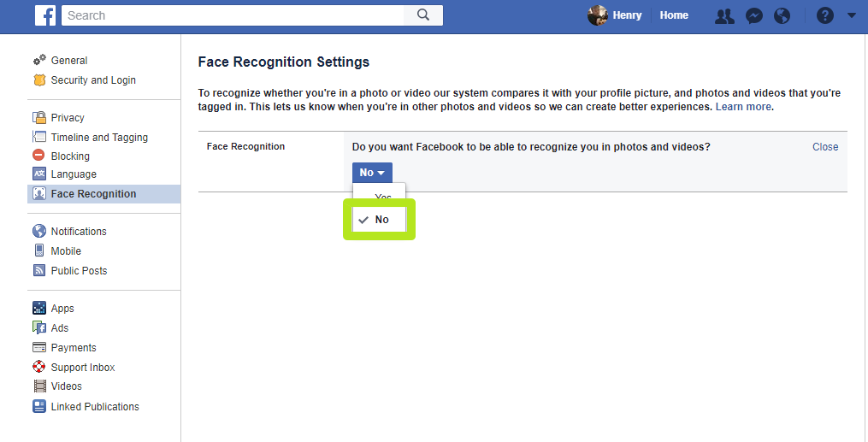Click into the Search input field
The width and height of the screenshot is (868, 442).
[x=231, y=15]
